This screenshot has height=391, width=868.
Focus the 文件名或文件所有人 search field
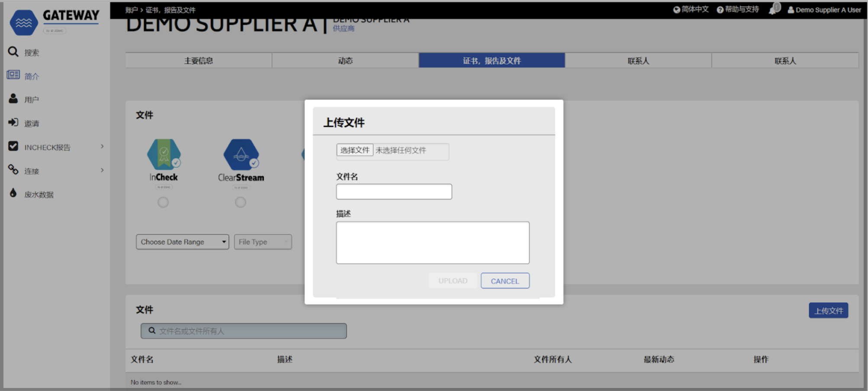[244, 331]
